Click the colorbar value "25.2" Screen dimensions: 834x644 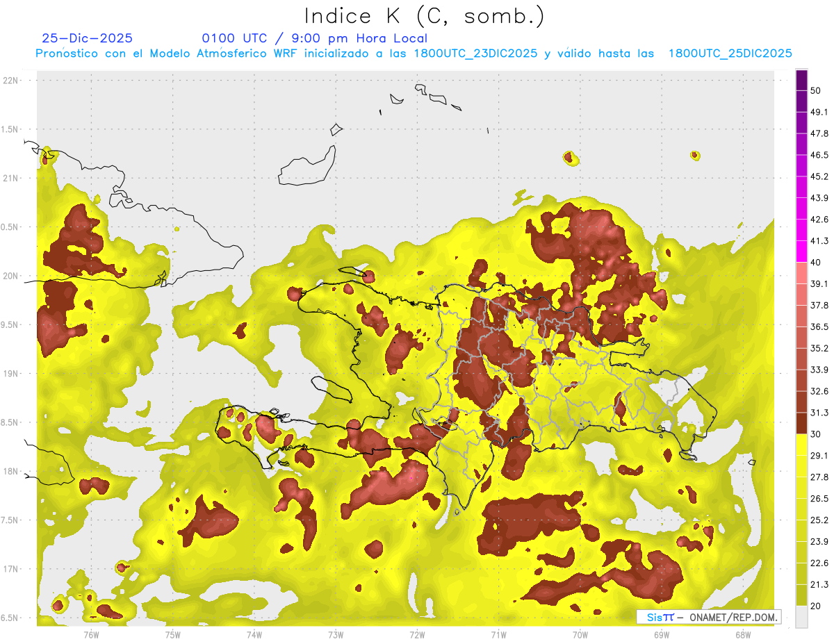pyautogui.click(x=819, y=520)
